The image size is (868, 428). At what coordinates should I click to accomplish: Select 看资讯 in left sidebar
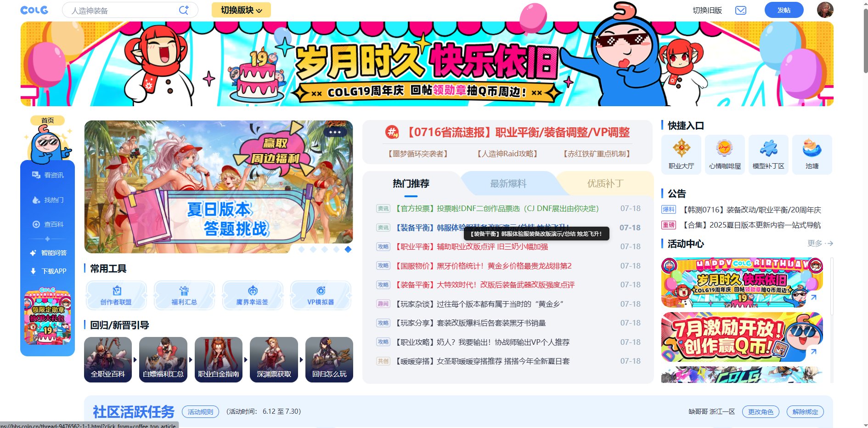coord(48,175)
